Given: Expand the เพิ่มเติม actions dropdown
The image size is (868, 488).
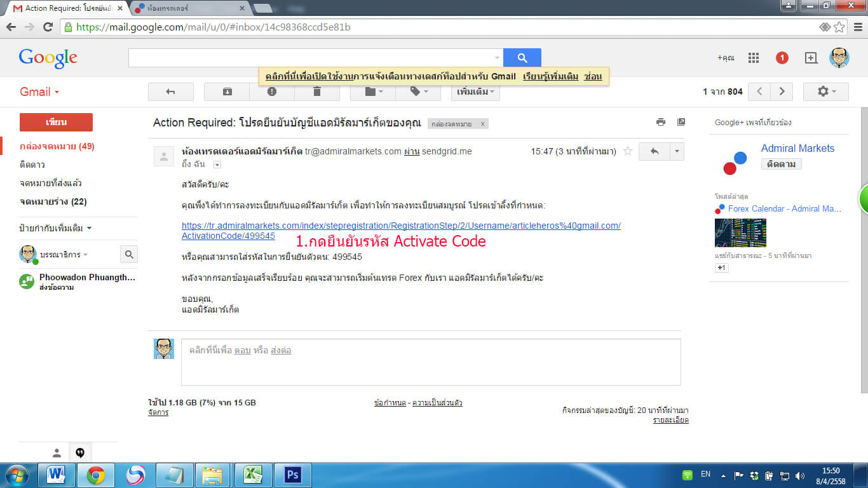Looking at the screenshot, I should point(475,91).
